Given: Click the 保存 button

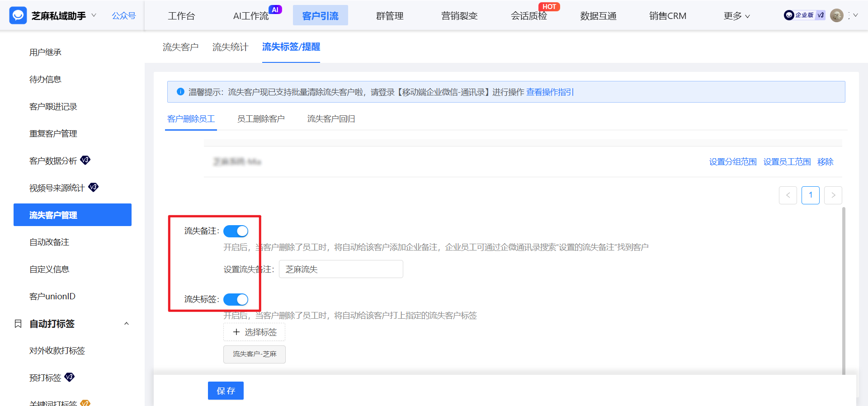Looking at the screenshot, I should click(226, 391).
